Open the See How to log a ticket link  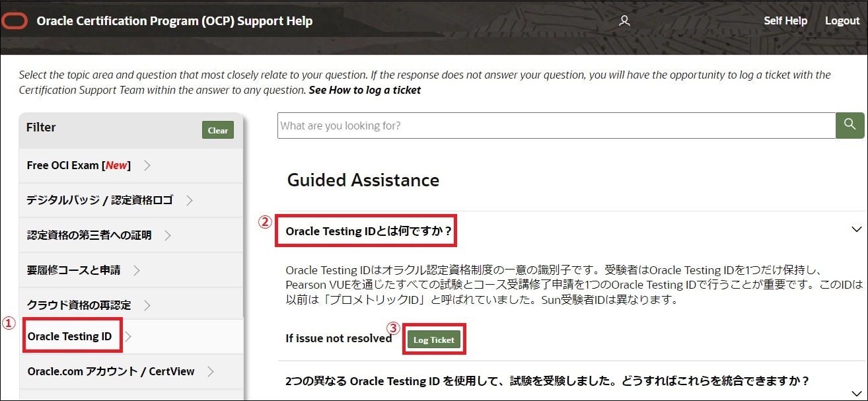(x=365, y=90)
